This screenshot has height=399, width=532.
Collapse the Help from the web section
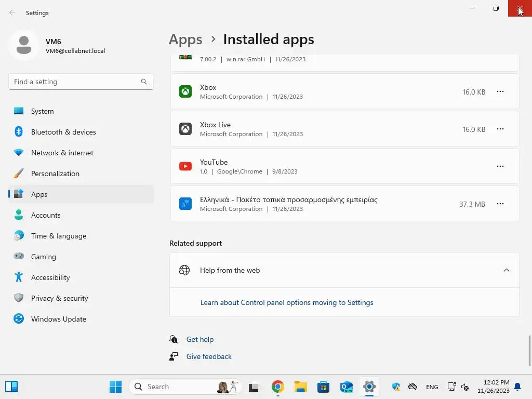507,270
